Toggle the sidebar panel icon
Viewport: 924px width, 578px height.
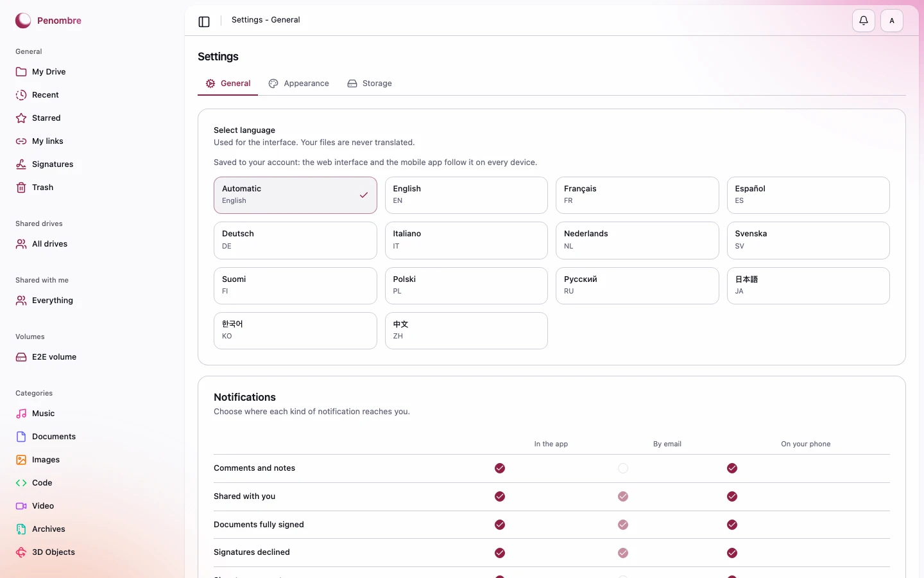click(204, 22)
